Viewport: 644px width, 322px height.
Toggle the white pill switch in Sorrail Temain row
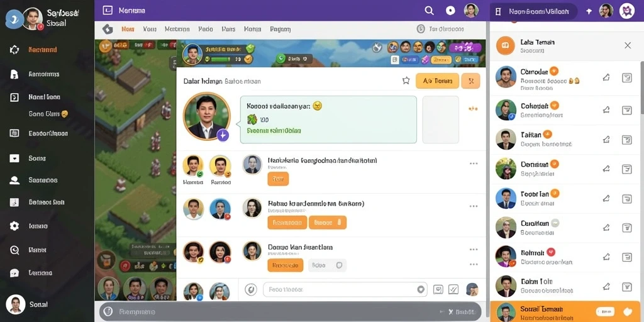point(605,312)
